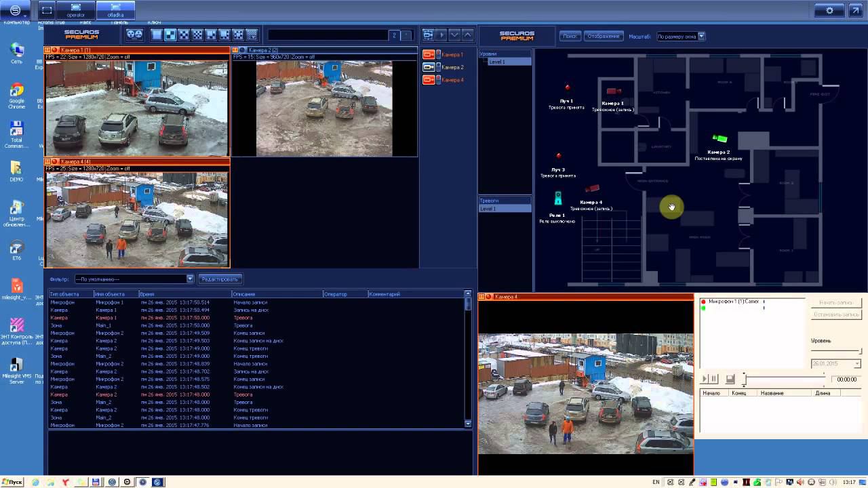This screenshot has width=868, height=488.
Task: Open the Google Chrome desktop shortcut
Action: [x=16, y=95]
